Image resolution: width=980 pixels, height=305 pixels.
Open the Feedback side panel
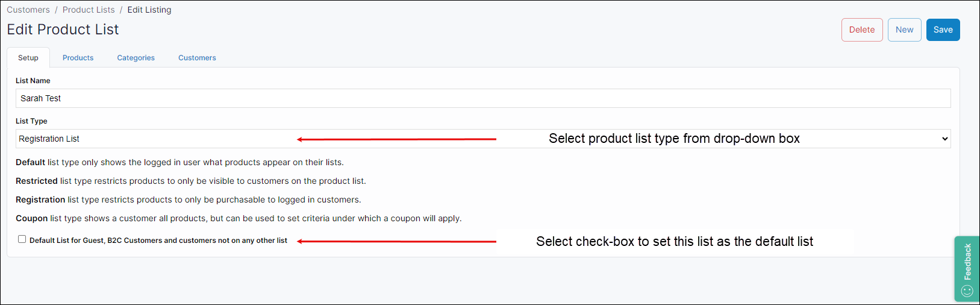(x=967, y=262)
